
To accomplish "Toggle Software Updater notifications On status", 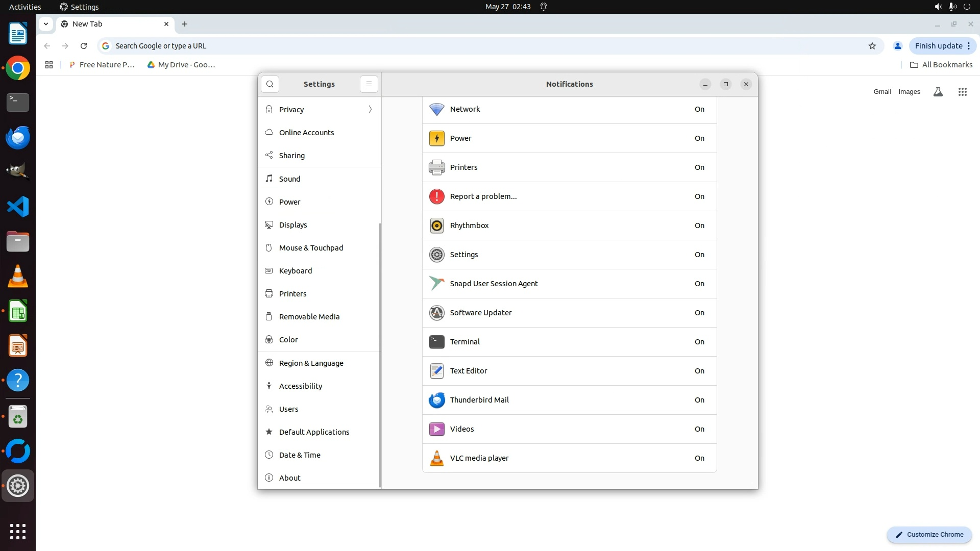I will click(699, 313).
